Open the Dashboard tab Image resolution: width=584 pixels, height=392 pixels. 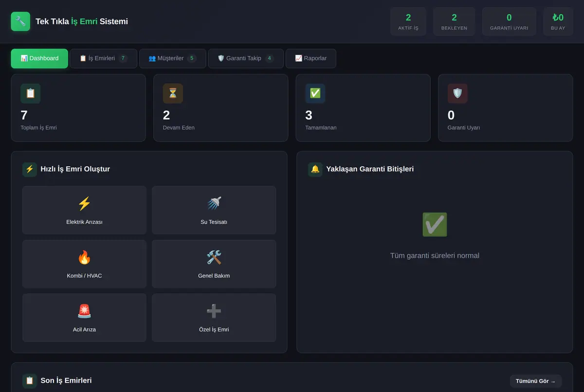pos(39,58)
